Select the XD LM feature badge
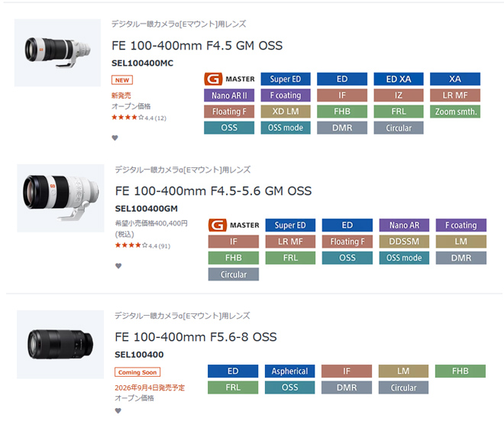This screenshot has height=425, width=504. tap(286, 112)
